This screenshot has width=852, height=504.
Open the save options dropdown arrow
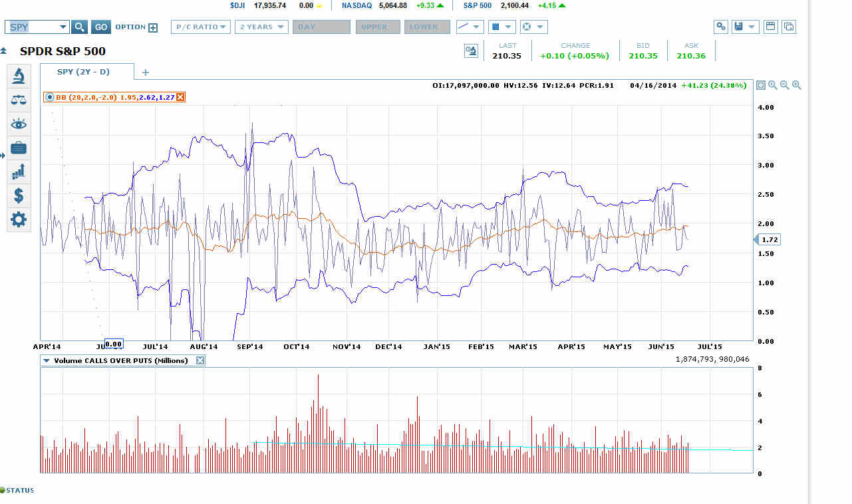coord(752,27)
